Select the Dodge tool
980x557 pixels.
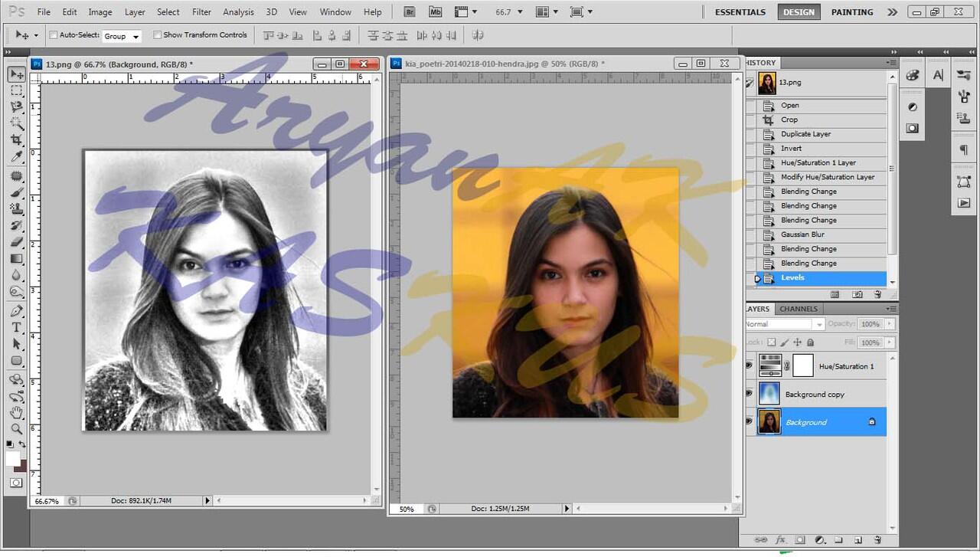pyautogui.click(x=16, y=291)
